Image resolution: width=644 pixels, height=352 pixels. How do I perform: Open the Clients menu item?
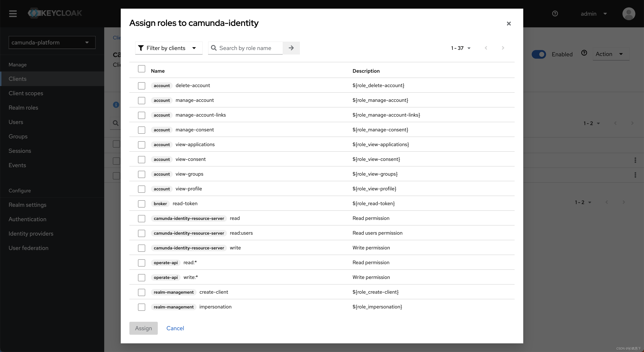[17, 78]
